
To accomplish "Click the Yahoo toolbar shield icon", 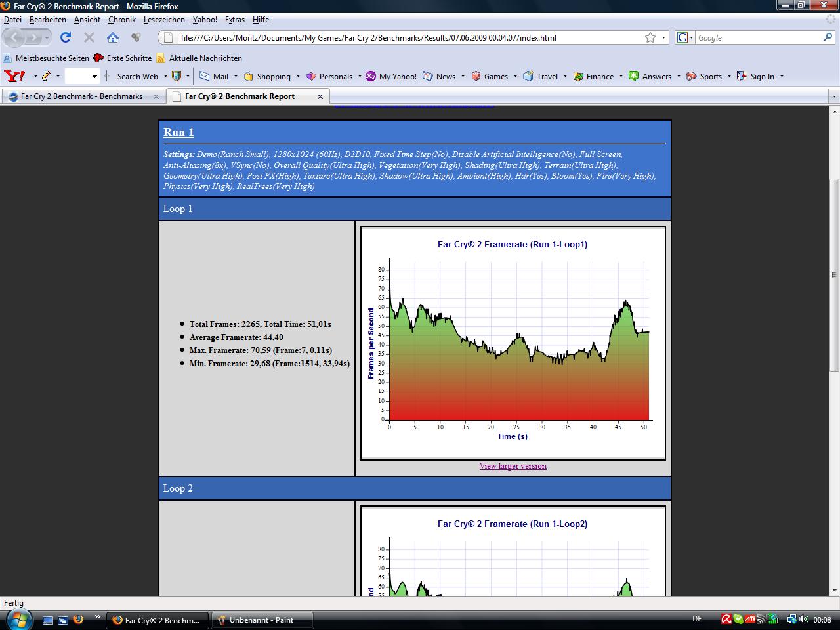I will click(x=176, y=76).
